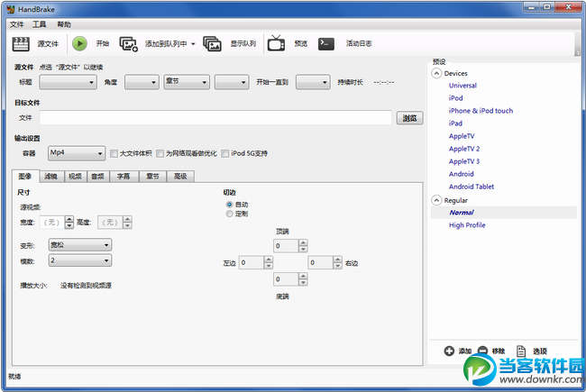The image size is (586, 392).
Task: Click the 添加 preset plus icon
Action: pyautogui.click(x=449, y=351)
